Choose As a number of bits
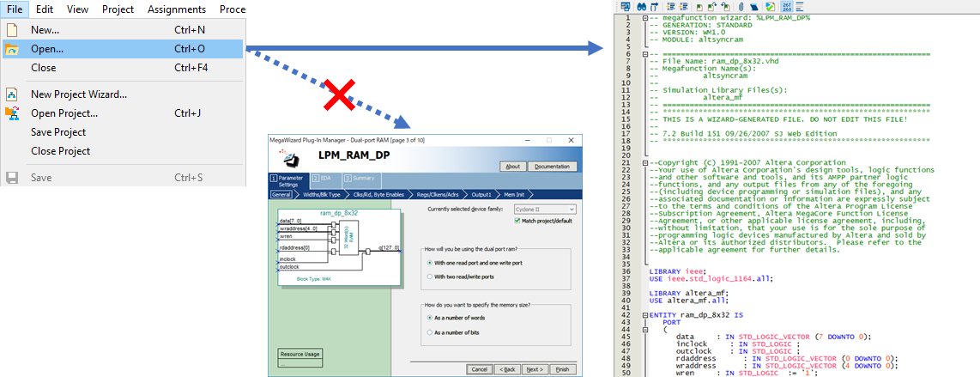This screenshot has height=377, width=980. [x=429, y=332]
